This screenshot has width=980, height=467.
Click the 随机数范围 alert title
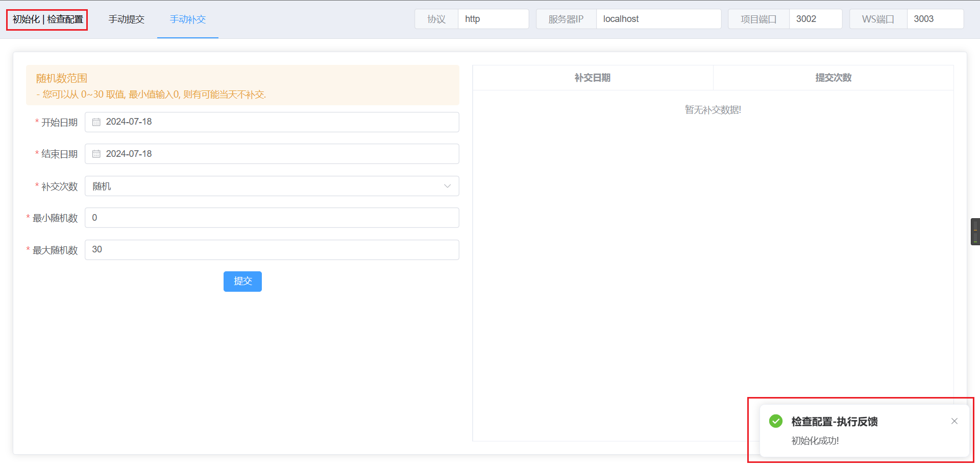point(62,78)
